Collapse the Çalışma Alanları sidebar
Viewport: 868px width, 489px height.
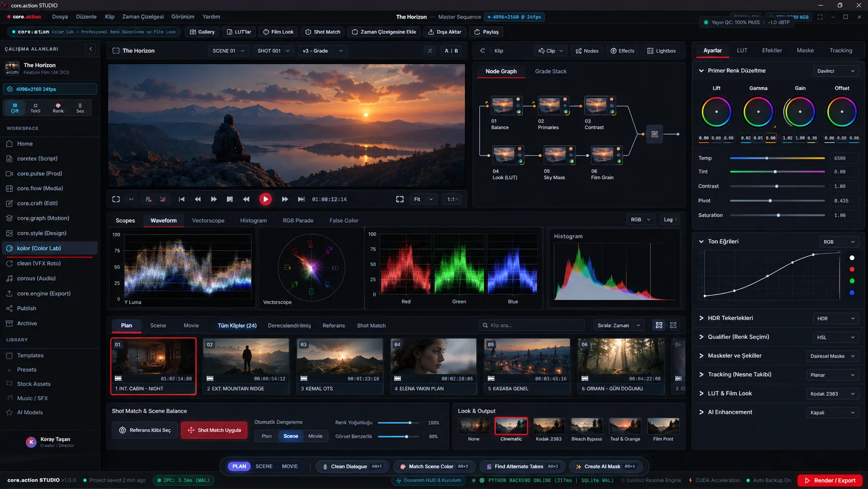click(91, 49)
